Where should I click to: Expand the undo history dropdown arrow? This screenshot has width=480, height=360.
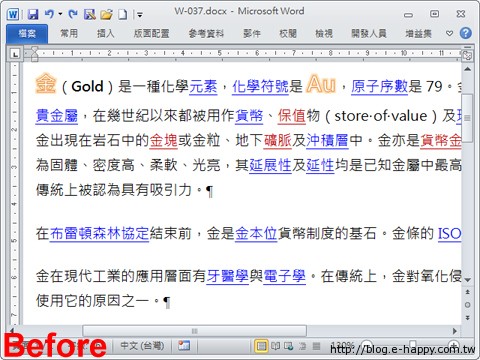60,14
